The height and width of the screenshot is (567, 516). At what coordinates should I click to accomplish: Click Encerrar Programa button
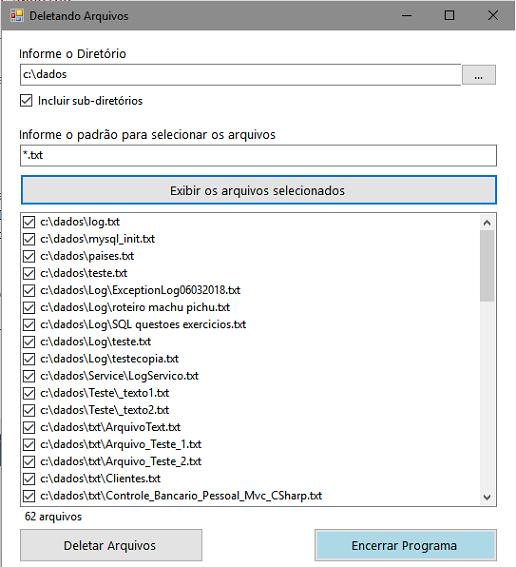[x=405, y=545]
